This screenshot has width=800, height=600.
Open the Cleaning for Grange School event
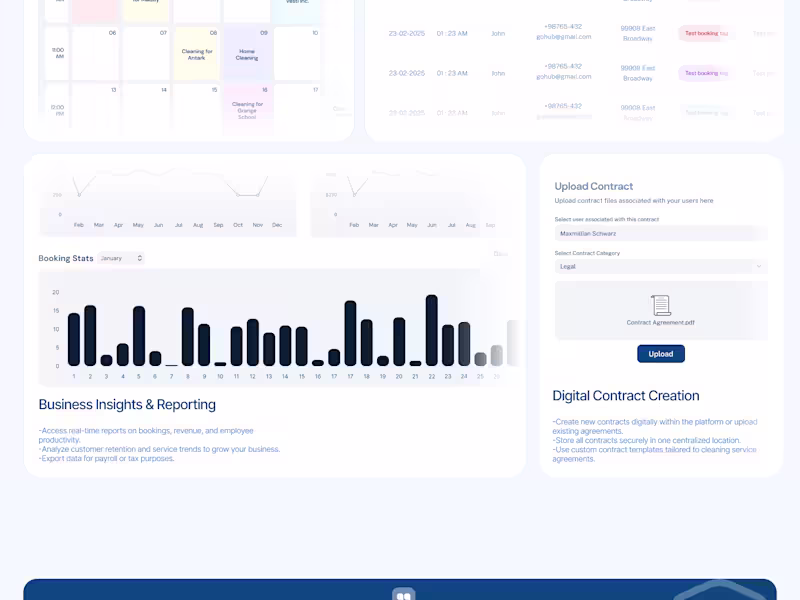(x=247, y=110)
